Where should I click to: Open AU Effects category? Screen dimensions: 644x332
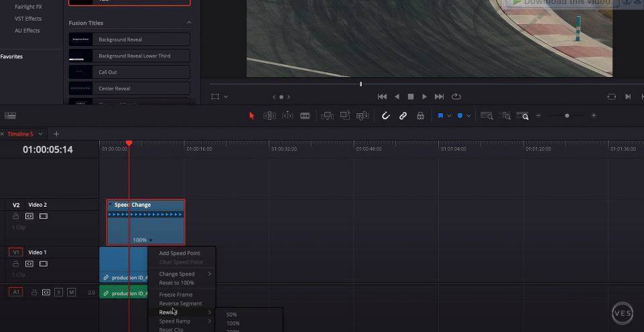(27, 30)
